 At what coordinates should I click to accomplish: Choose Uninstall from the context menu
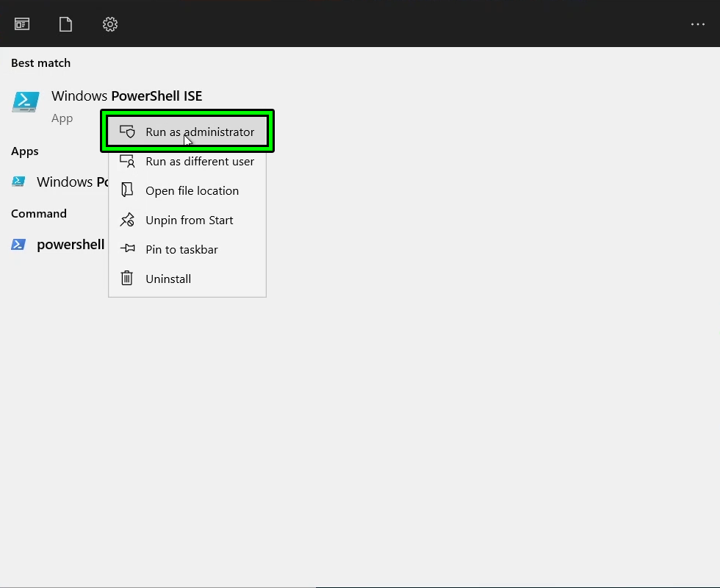click(x=168, y=279)
